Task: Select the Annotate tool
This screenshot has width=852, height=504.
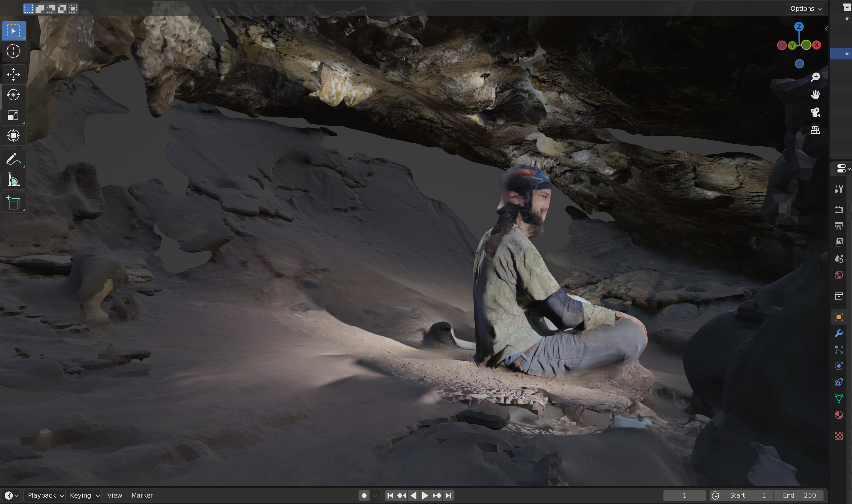Action: click(x=14, y=159)
